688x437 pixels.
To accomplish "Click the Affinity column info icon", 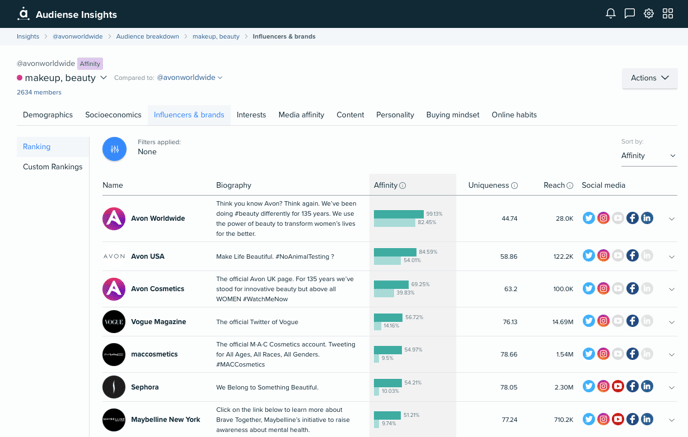I will click(402, 186).
